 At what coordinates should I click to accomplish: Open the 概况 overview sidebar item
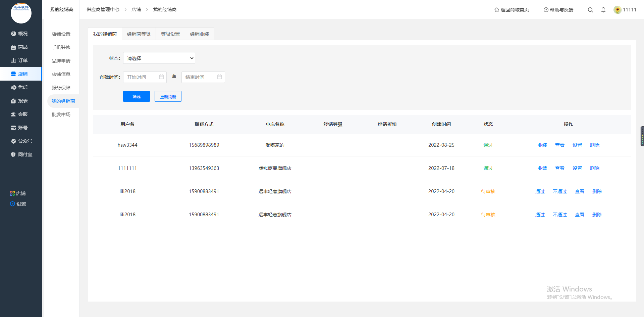(19, 34)
